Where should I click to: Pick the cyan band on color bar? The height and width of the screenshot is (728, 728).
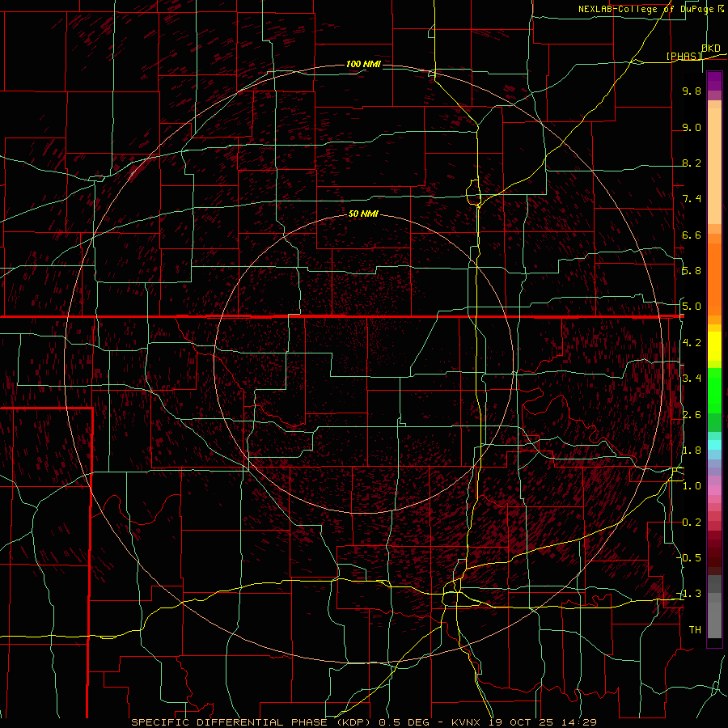[x=714, y=445]
